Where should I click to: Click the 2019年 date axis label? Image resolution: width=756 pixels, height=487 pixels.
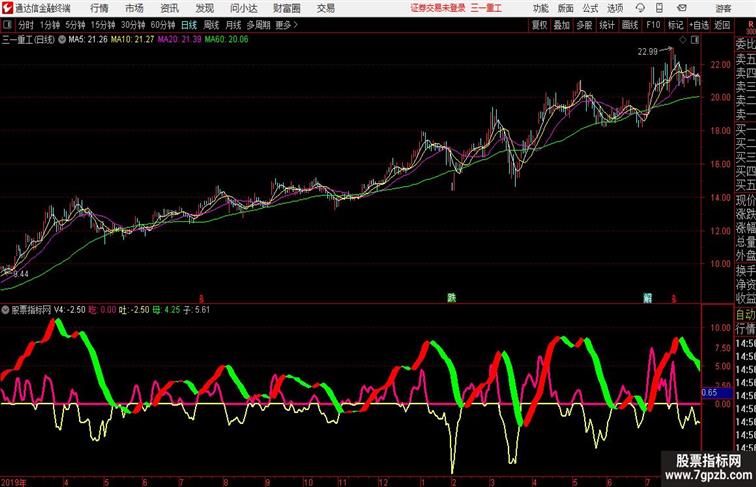[14, 482]
